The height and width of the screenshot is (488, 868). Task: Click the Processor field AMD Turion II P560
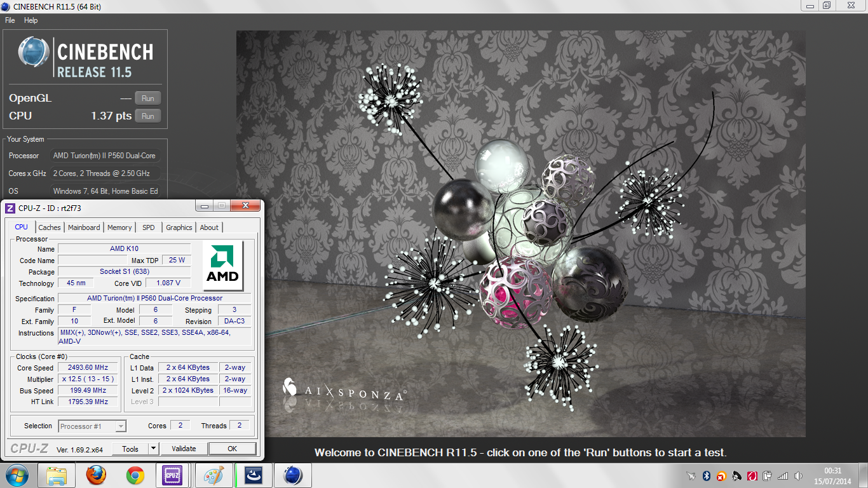pyautogui.click(x=104, y=156)
